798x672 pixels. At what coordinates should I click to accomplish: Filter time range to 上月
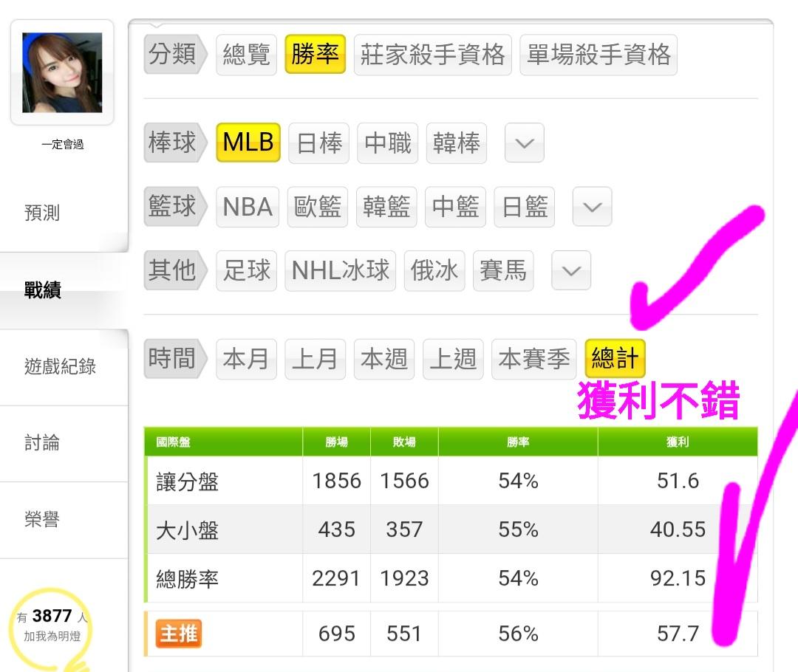pos(316,360)
